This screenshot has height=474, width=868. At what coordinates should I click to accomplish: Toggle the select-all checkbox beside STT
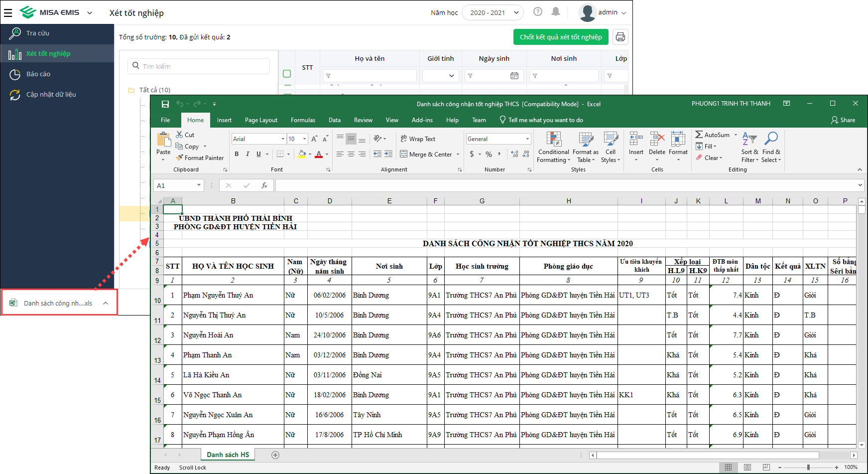pos(287,74)
